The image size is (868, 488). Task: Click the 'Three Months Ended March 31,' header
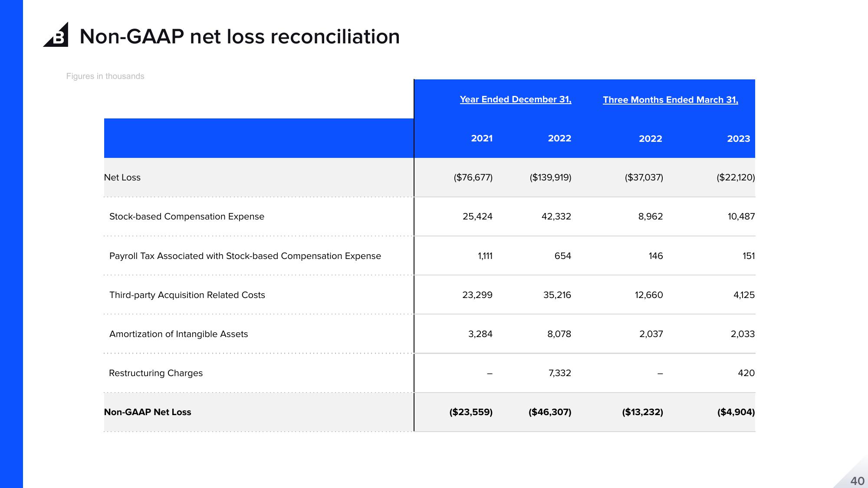(x=671, y=100)
